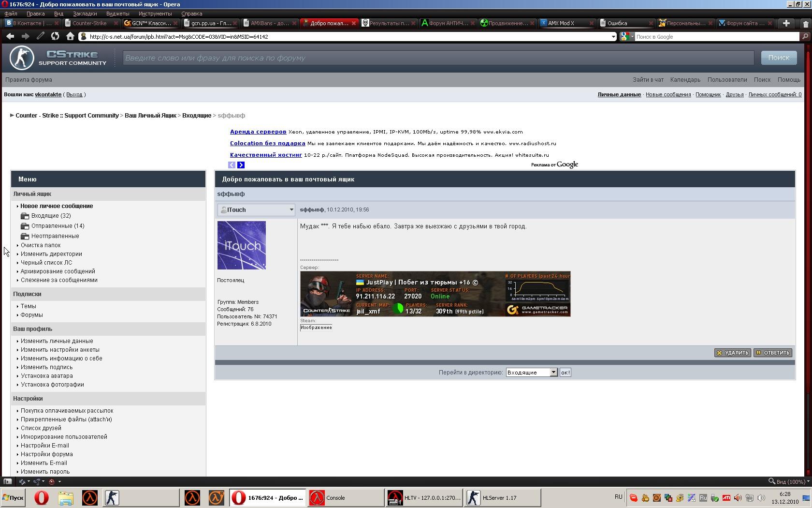Open the Правила форума link
This screenshot has width=812, height=508.
[x=29, y=80]
